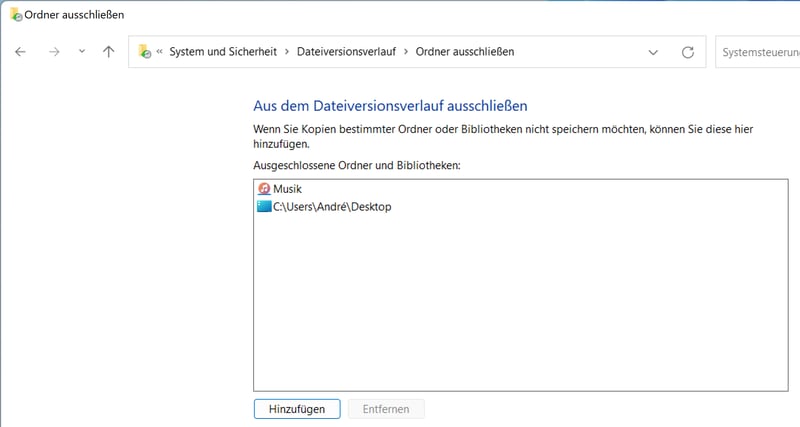The height and width of the screenshot is (427, 800).
Task: Open System und Sicherheit breadcrumb
Action: point(223,52)
